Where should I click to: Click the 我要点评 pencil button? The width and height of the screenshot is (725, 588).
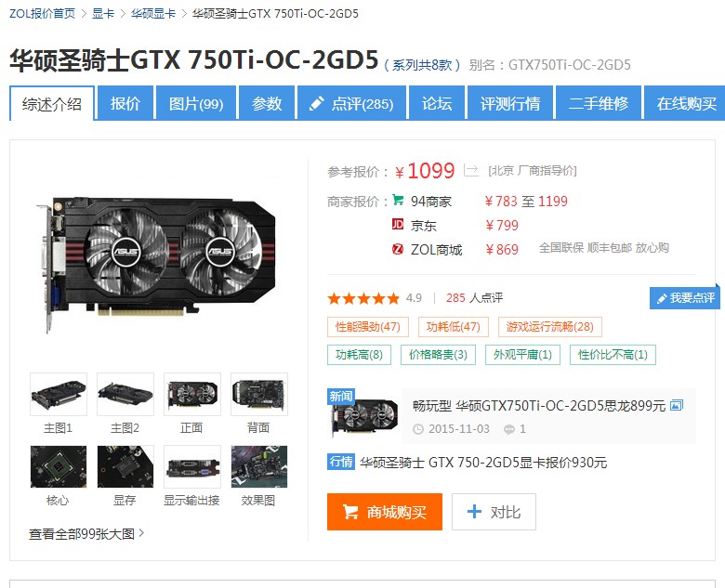[685, 298]
